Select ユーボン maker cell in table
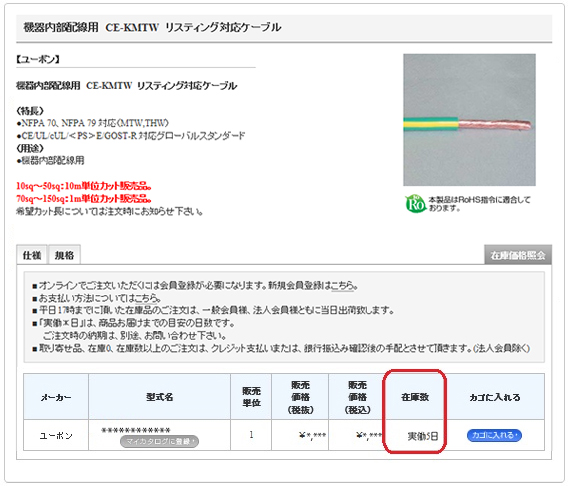Image resolution: width=570 pixels, height=486 pixels. [x=56, y=435]
